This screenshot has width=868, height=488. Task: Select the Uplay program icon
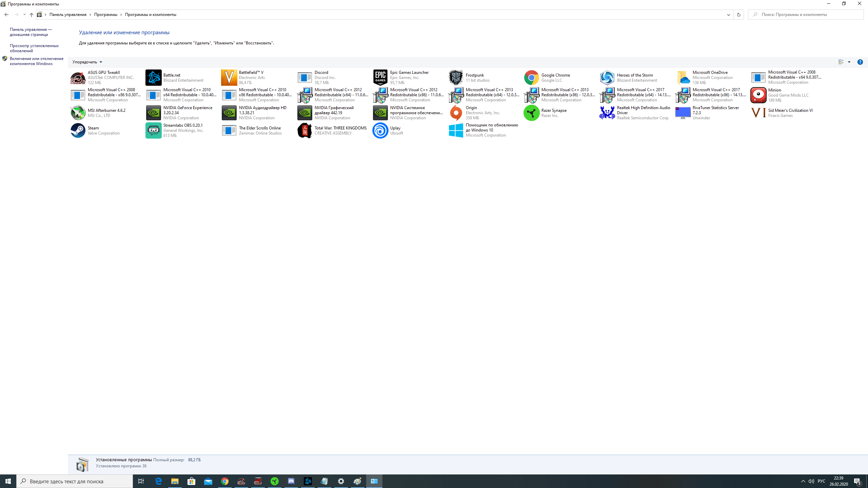(380, 130)
